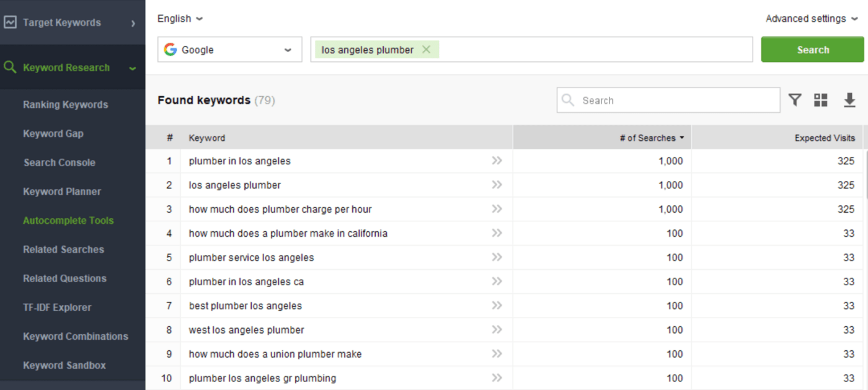
Task: Open the English language dropdown
Action: click(180, 19)
